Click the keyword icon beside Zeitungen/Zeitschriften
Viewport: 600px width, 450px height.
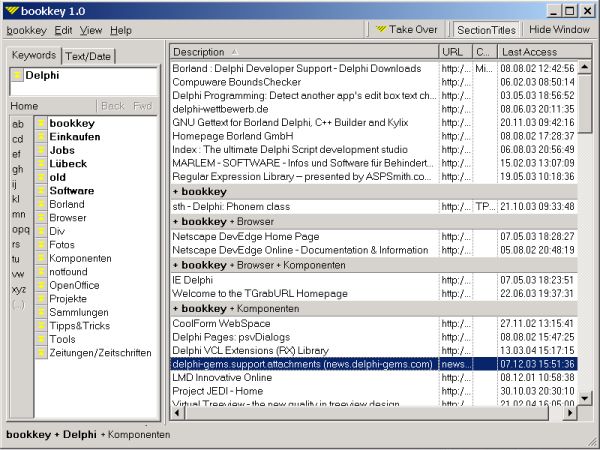pyautogui.click(x=41, y=353)
